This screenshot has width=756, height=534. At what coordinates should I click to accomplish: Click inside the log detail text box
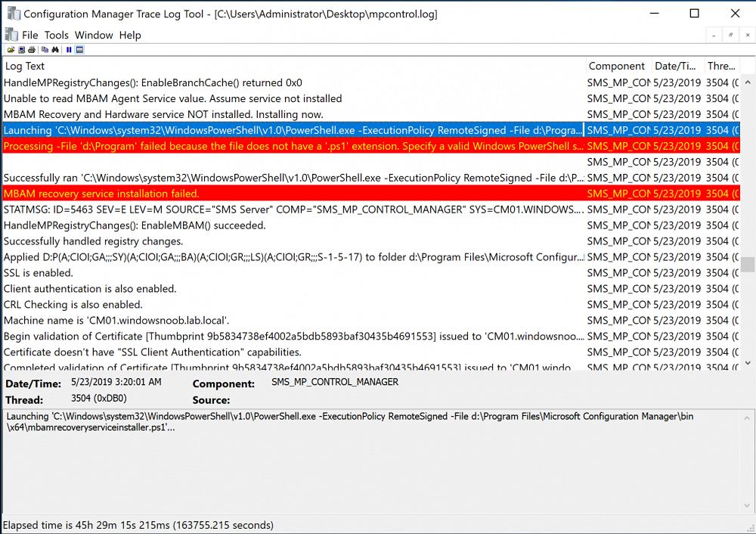pyautogui.click(x=371, y=461)
